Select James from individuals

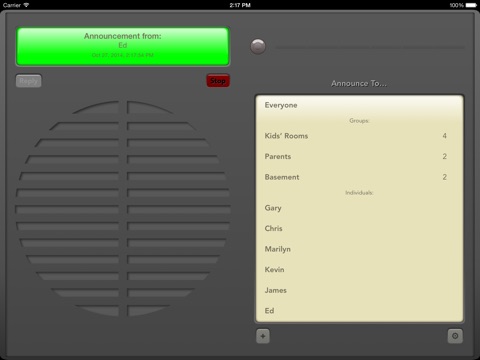(x=359, y=290)
